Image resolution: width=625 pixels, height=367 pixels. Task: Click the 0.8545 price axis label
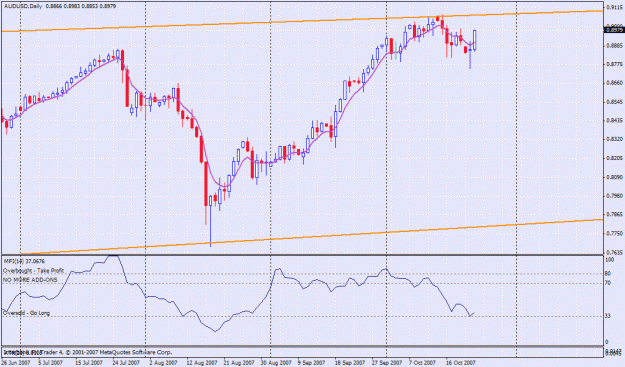tap(615, 102)
